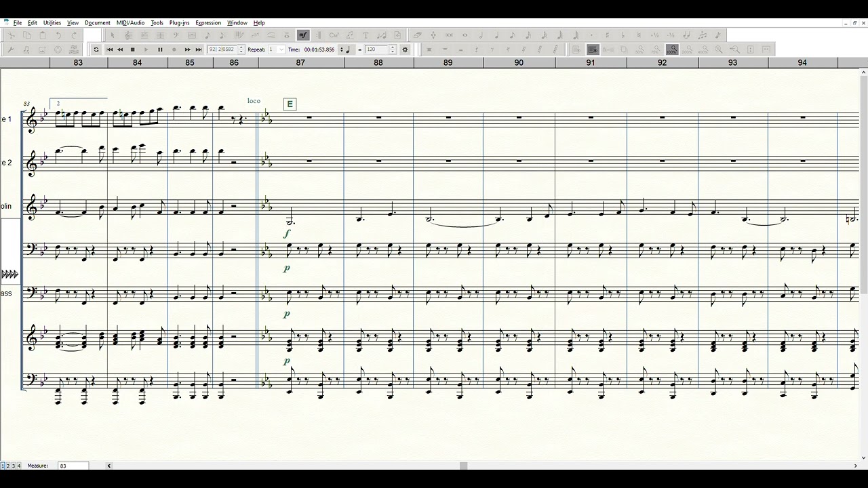Select the Articulation tool
The image size is (868, 488).
[x=286, y=35]
